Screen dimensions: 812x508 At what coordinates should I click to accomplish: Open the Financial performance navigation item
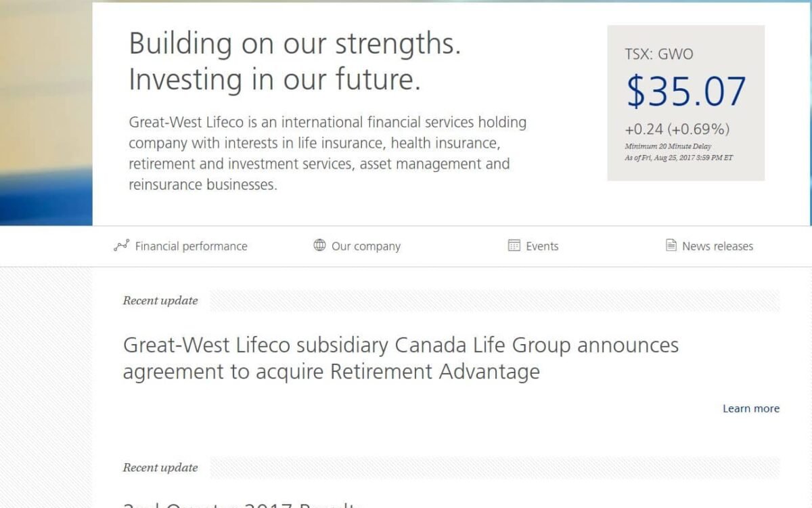(191, 246)
